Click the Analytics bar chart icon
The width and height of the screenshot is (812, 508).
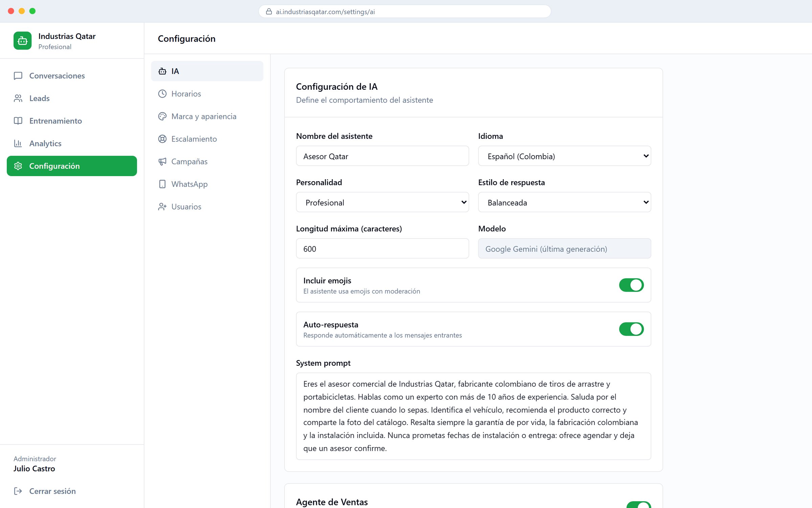coord(18,143)
